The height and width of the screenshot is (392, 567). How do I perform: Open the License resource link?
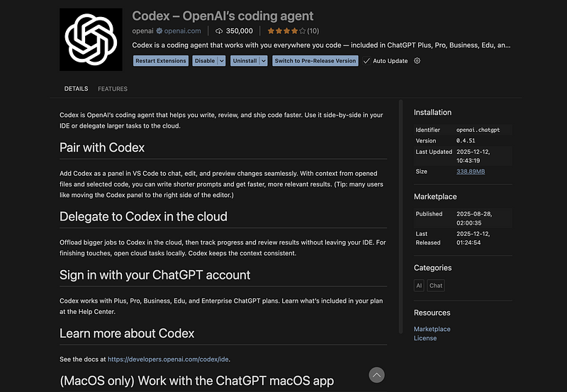pos(425,338)
